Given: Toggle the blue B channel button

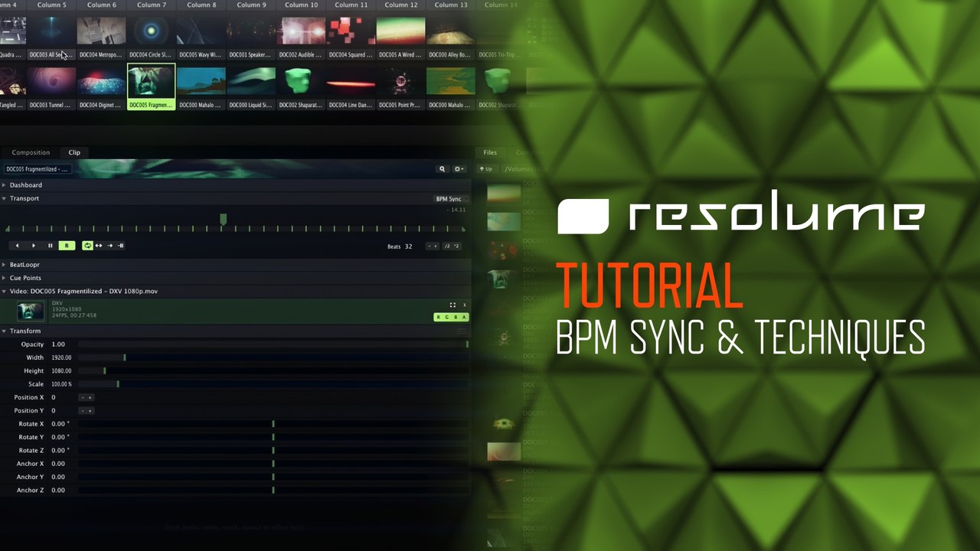Looking at the screenshot, I should [x=456, y=317].
